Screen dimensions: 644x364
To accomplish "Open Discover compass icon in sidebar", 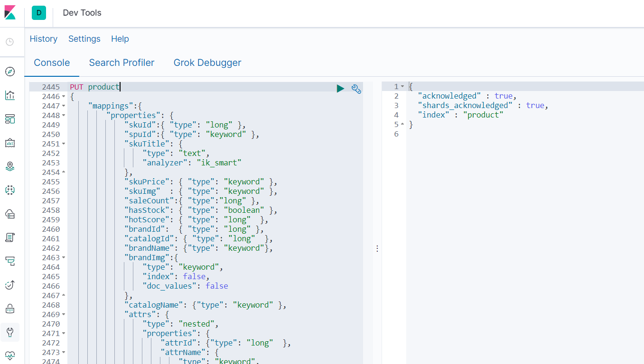I will pyautogui.click(x=10, y=72).
